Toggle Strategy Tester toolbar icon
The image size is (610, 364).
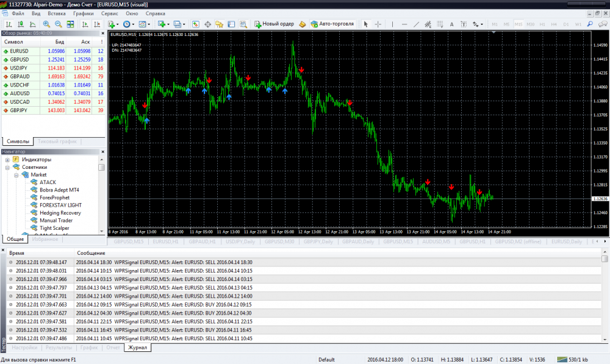[243, 24]
